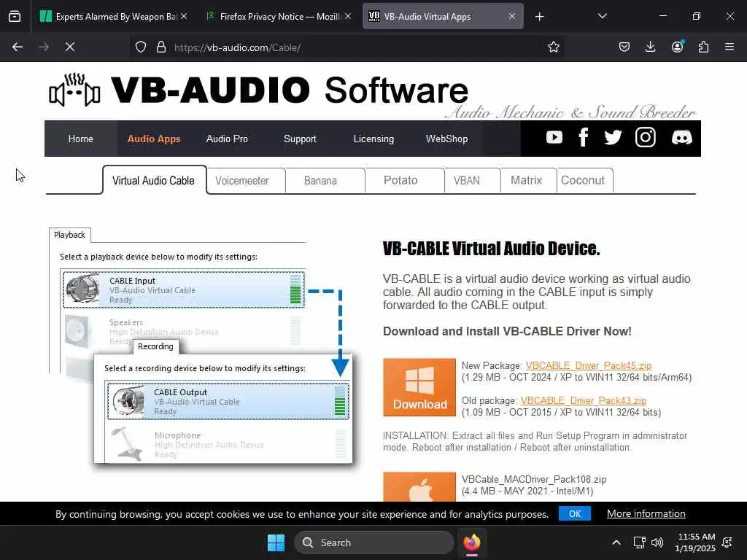Image resolution: width=747 pixels, height=560 pixels.
Task: Bookmark this page with the star icon
Action: coord(553,47)
